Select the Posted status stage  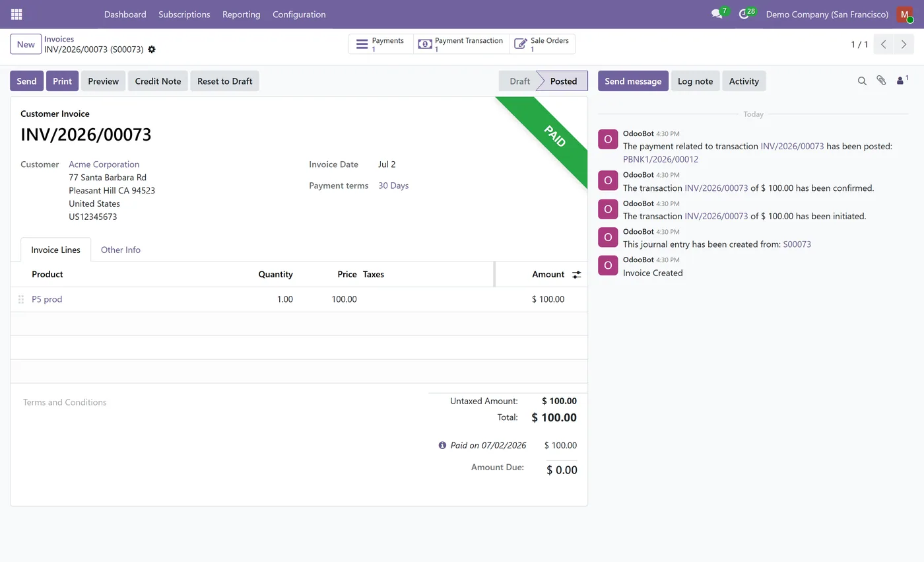pos(563,81)
